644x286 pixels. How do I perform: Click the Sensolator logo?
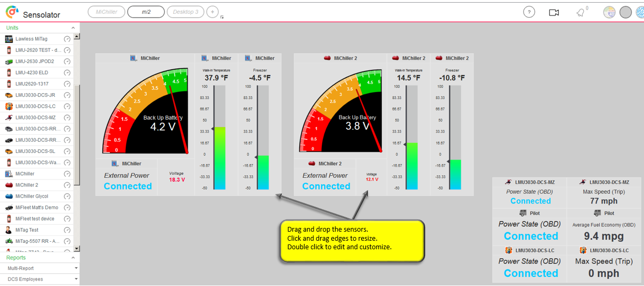point(12,12)
